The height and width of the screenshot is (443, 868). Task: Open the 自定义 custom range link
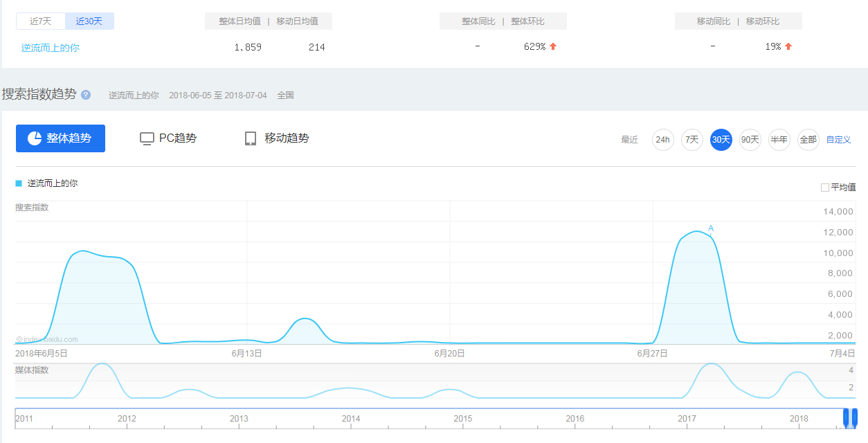839,140
